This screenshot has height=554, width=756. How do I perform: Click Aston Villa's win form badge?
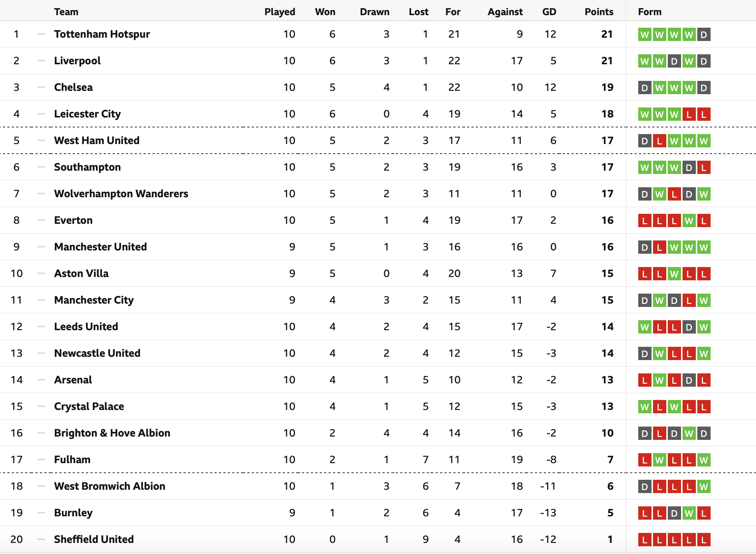click(674, 274)
